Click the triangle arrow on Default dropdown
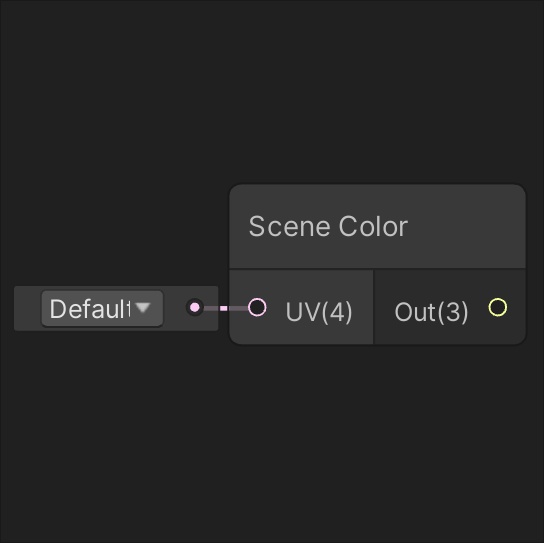The height and width of the screenshot is (543, 544). [x=143, y=307]
